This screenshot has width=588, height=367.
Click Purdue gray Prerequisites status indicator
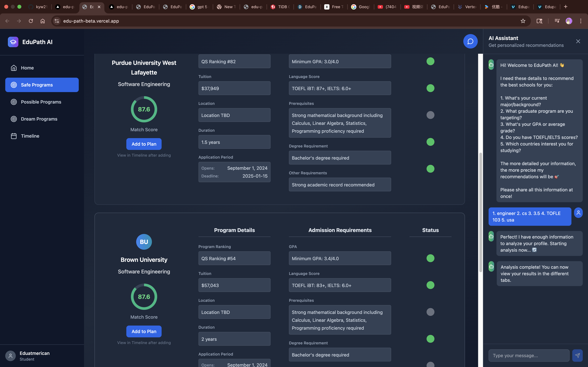pos(430,115)
